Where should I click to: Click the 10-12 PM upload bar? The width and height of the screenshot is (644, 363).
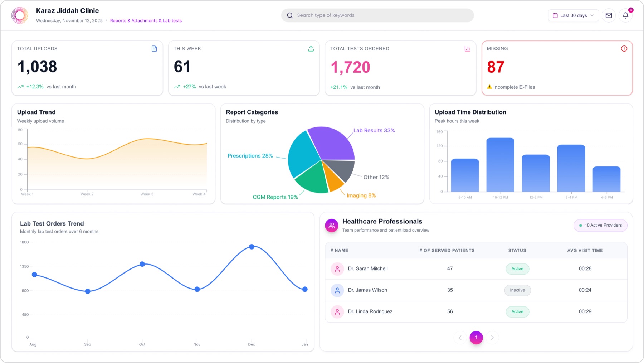coord(500,165)
